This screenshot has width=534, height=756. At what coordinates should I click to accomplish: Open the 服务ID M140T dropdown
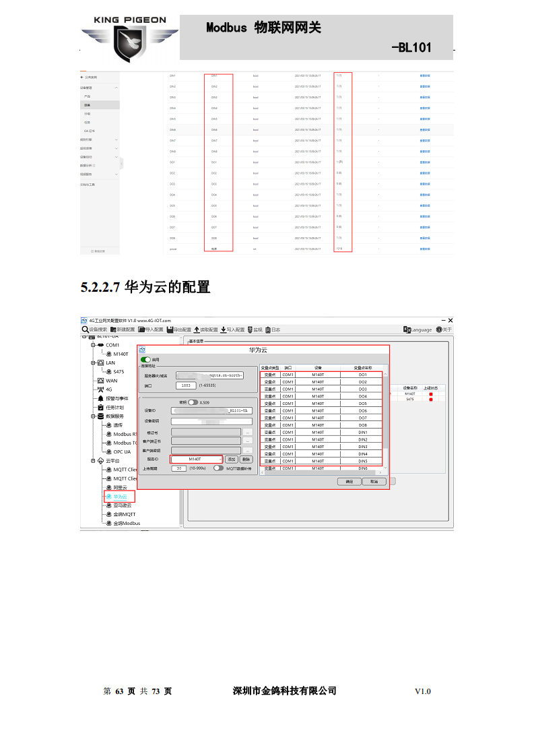tap(197, 459)
